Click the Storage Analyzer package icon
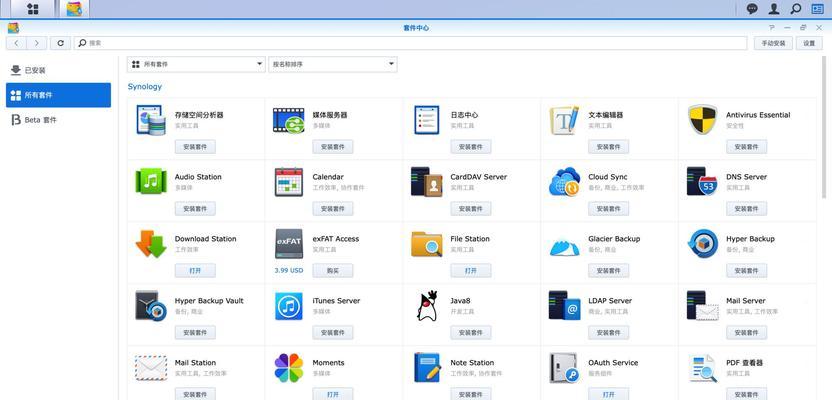 (151, 120)
